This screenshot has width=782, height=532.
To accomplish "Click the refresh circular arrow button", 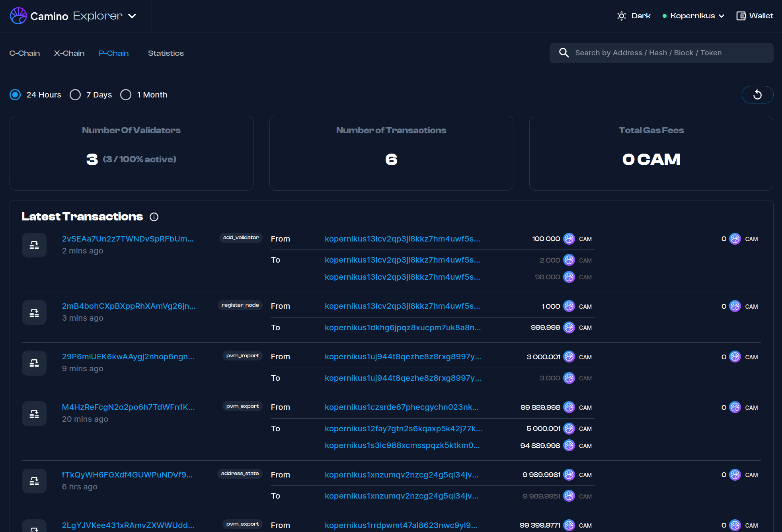I will click(757, 95).
